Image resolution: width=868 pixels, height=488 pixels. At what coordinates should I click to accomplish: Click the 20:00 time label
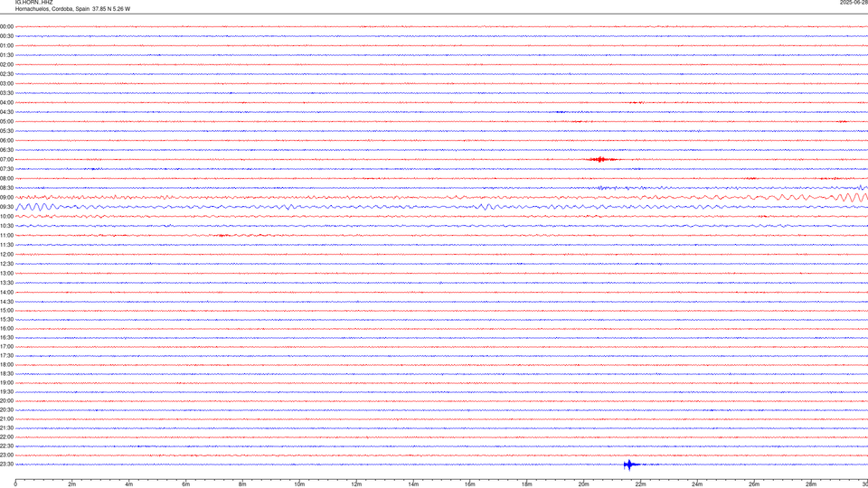(6, 400)
